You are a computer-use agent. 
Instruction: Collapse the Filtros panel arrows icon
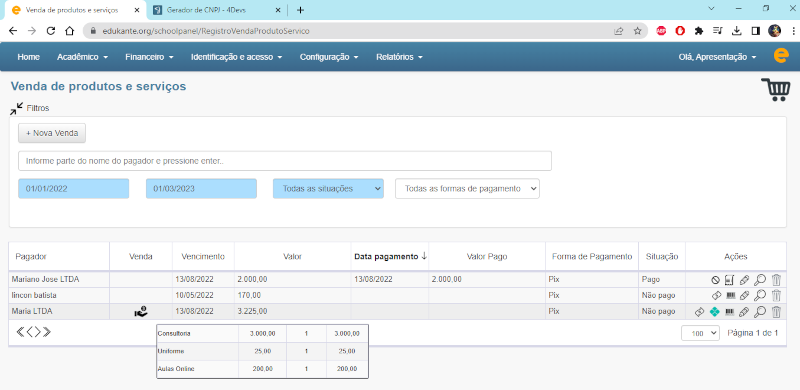click(17, 108)
